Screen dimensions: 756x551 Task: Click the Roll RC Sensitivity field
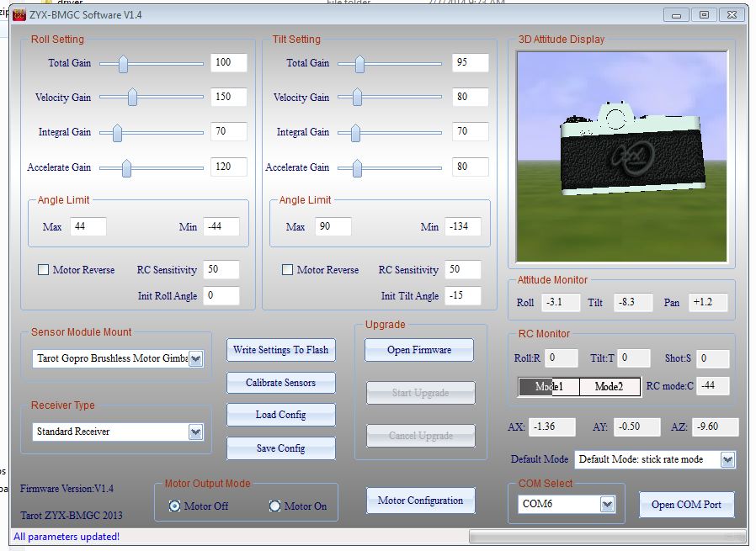221,269
